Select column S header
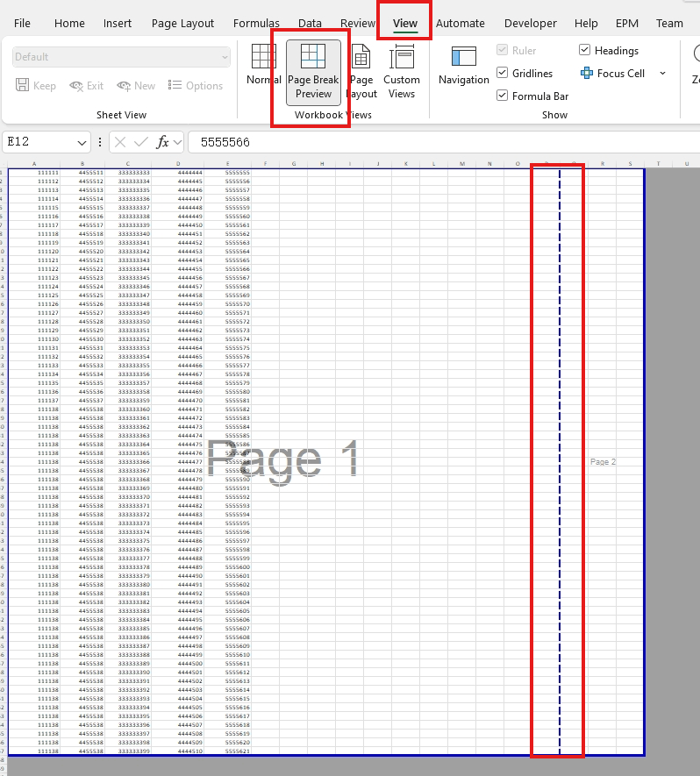This screenshot has height=776, width=700. [630, 164]
